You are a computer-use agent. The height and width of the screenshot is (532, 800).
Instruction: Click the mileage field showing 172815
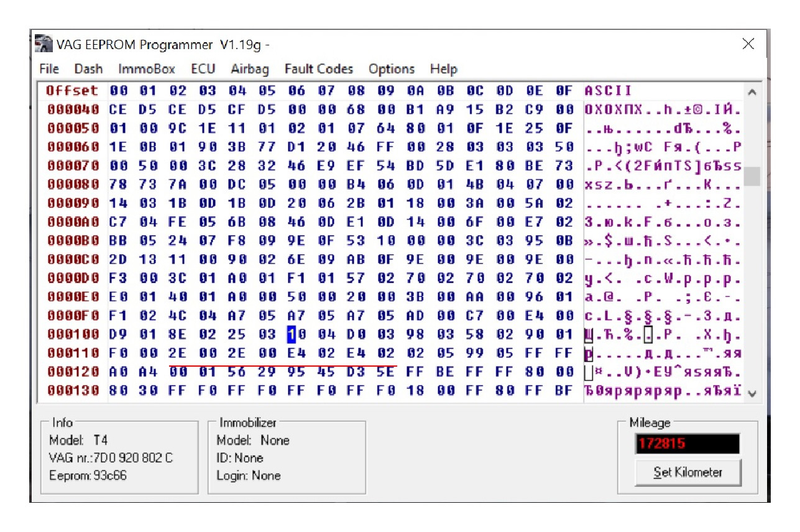tap(687, 444)
